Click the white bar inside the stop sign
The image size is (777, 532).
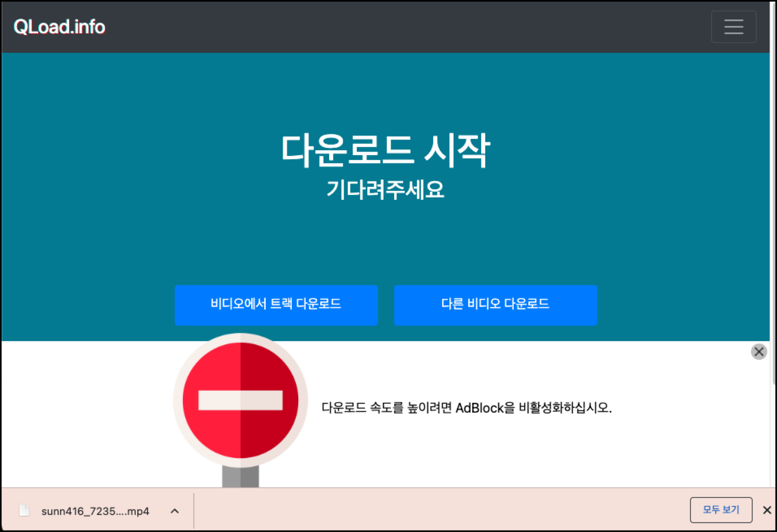click(241, 400)
